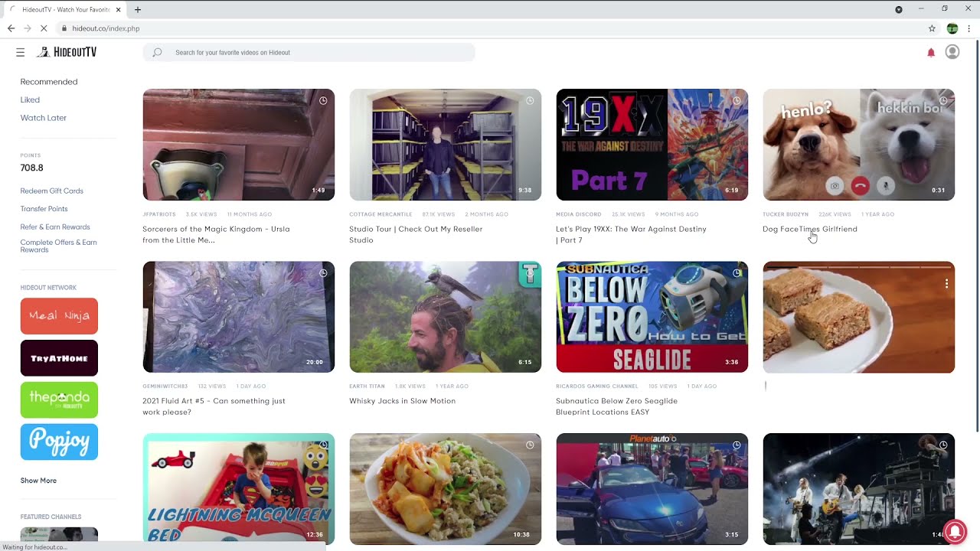Open Chrome's three-dot menu

[x=969, y=28]
